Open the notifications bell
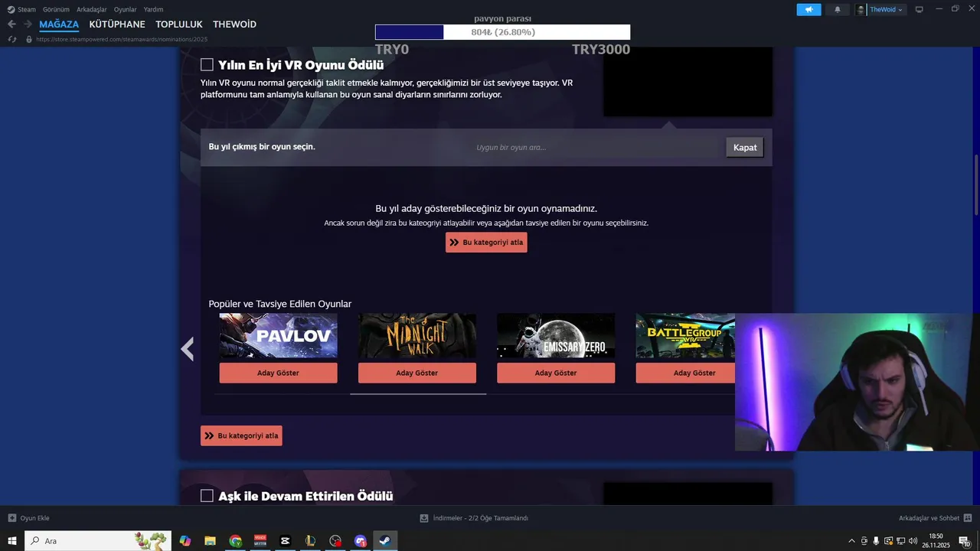 (837, 10)
